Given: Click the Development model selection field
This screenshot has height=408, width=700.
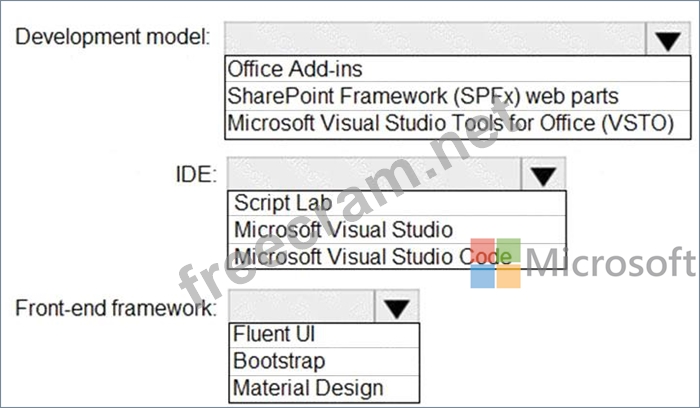Looking at the screenshot, I should point(435,39).
